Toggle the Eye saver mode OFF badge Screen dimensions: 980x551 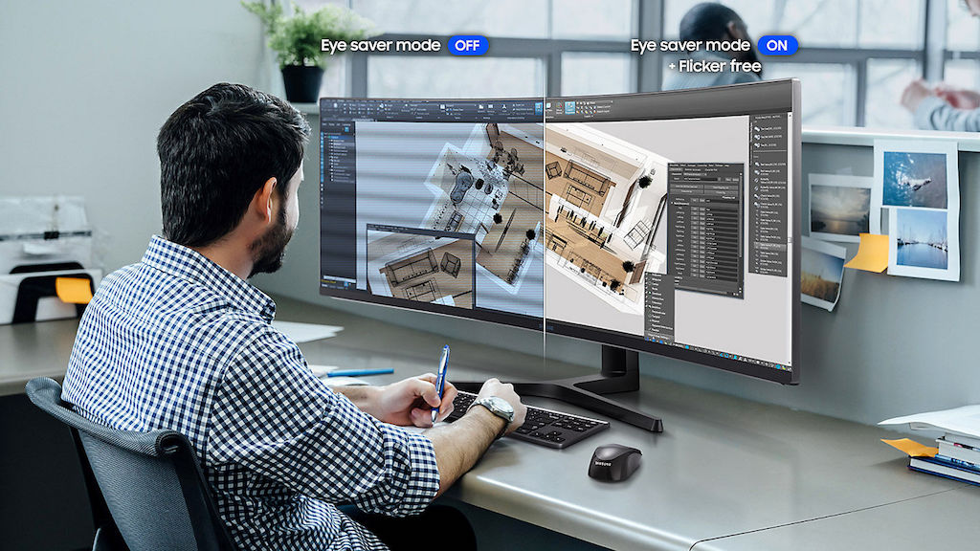click(468, 45)
